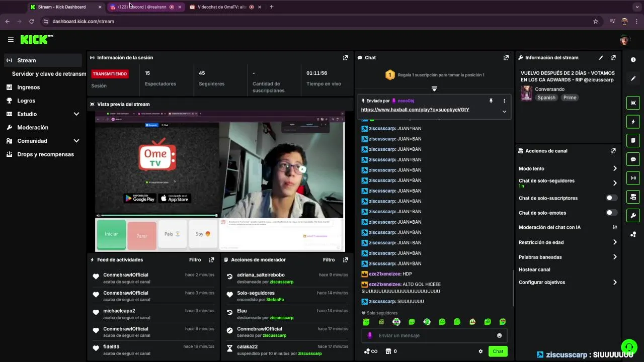Screen dimensions: 644x362
Task: Expand the pinned message with the chevron below its menu
Action: point(504,112)
